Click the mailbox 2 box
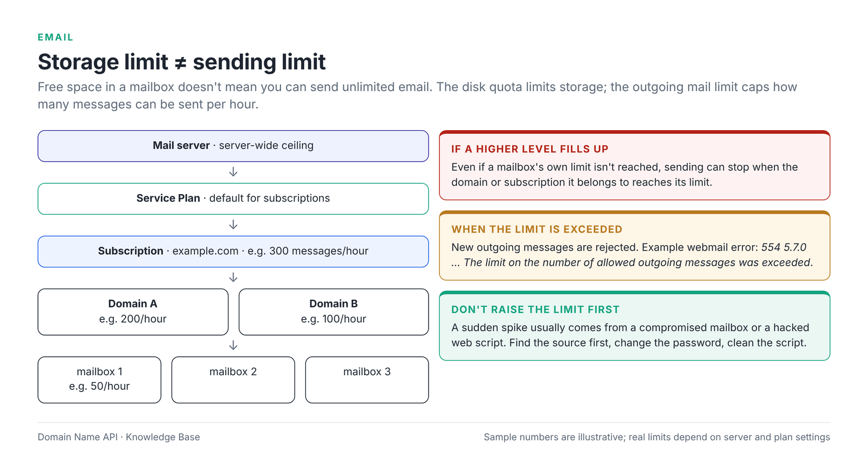The height and width of the screenshot is (475, 868). click(233, 380)
